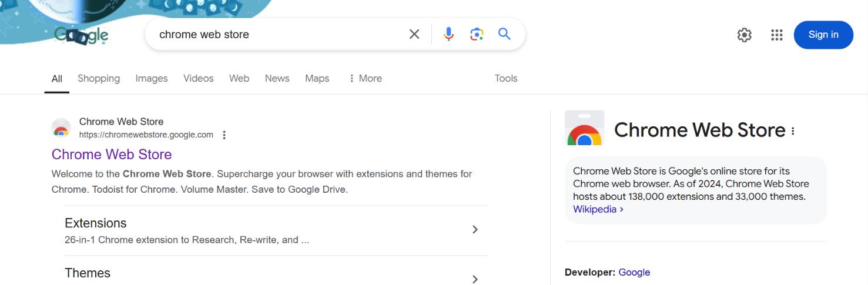Open the purple Chrome Web Store result title
Screen dimensions: 868x285
pyautogui.click(x=112, y=155)
